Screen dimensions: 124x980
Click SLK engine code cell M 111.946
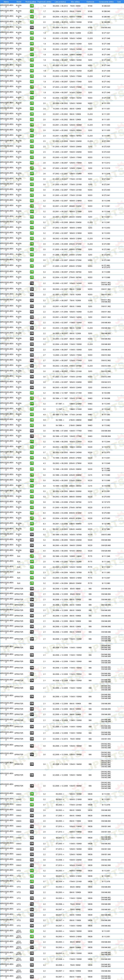[106, 556]
